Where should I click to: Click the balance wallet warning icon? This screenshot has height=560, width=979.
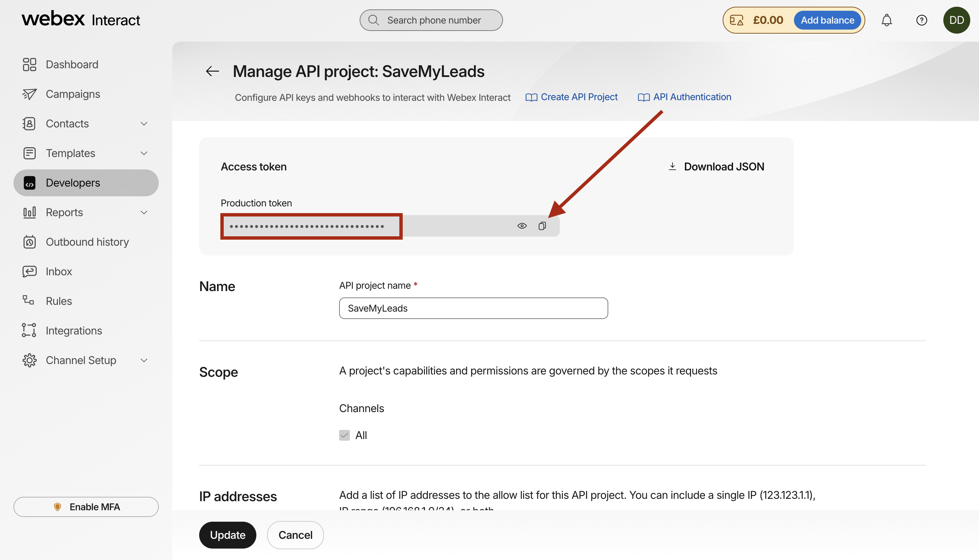(736, 20)
